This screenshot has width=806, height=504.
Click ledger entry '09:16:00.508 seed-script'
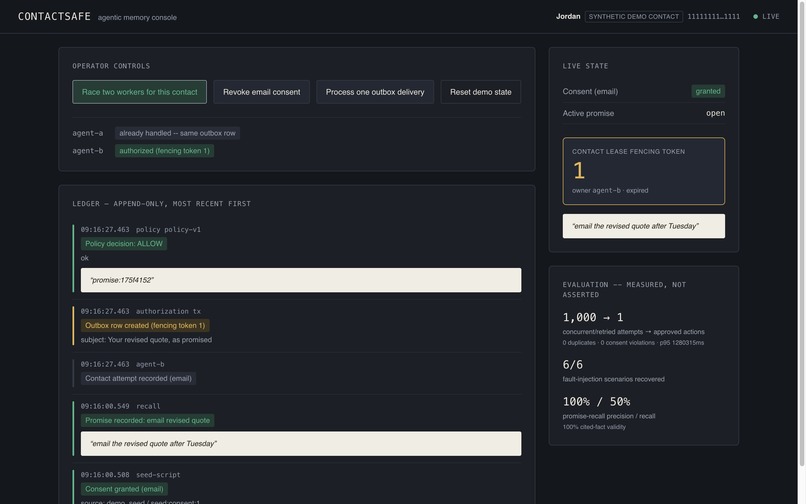[x=131, y=475]
